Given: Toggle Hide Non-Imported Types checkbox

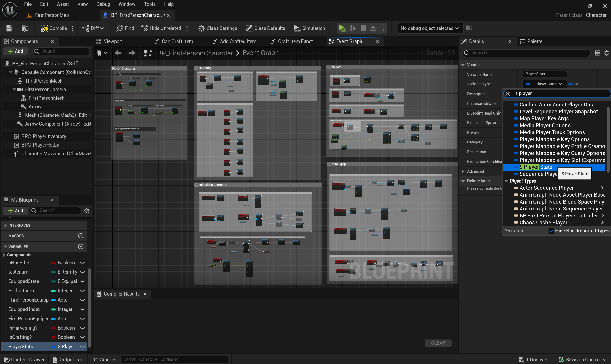Looking at the screenshot, I should point(551,231).
